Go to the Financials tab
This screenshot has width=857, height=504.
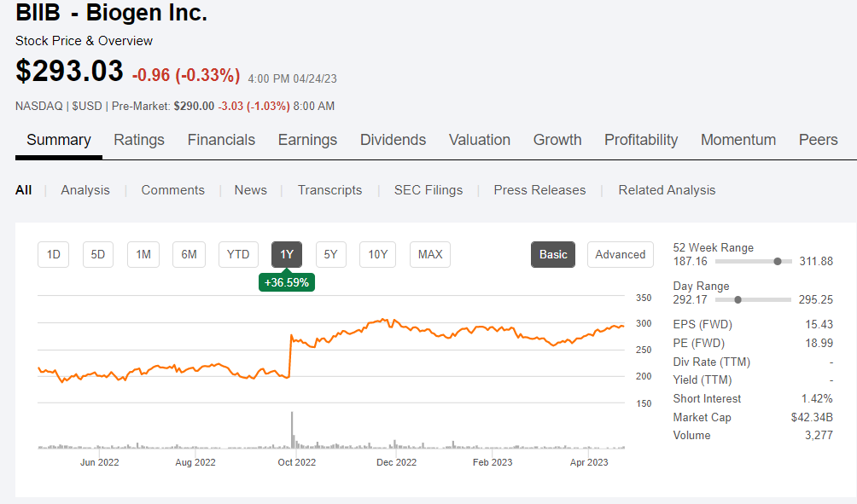[221, 140]
